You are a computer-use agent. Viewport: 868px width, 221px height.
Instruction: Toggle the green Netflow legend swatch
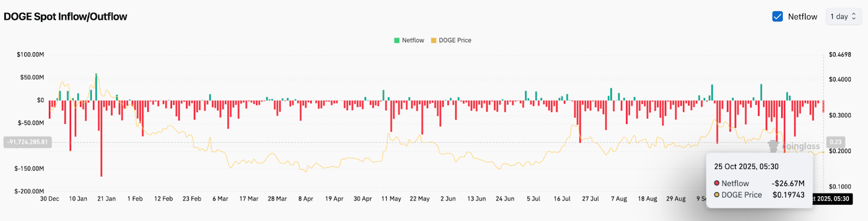coord(397,40)
